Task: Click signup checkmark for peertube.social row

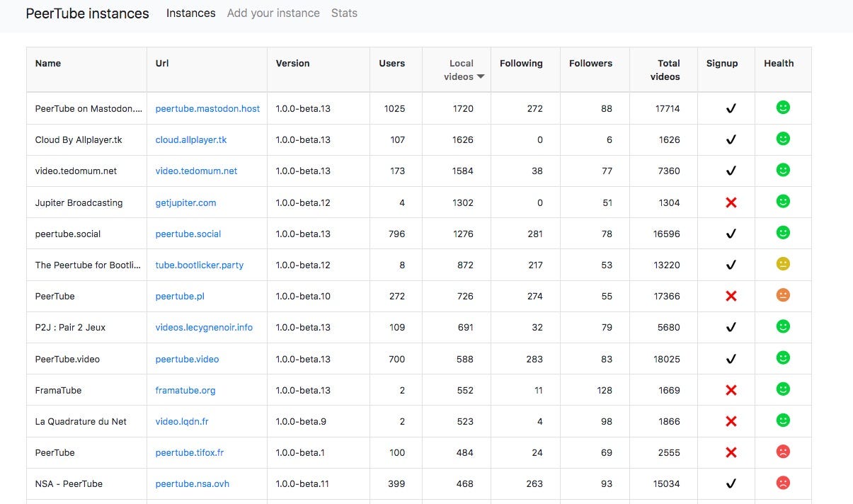Action: click(731, 234)
